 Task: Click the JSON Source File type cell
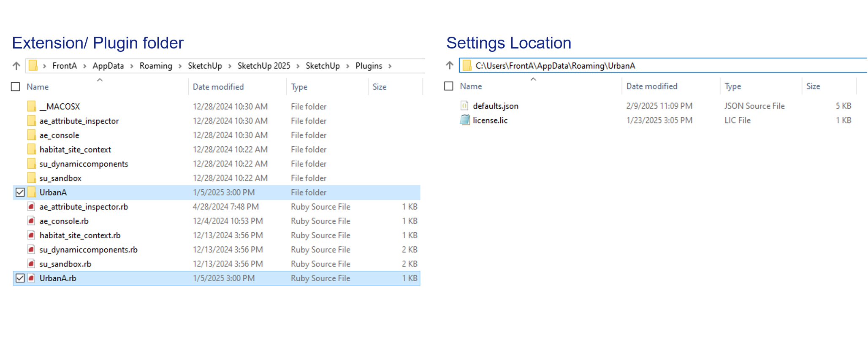point(754,106)
